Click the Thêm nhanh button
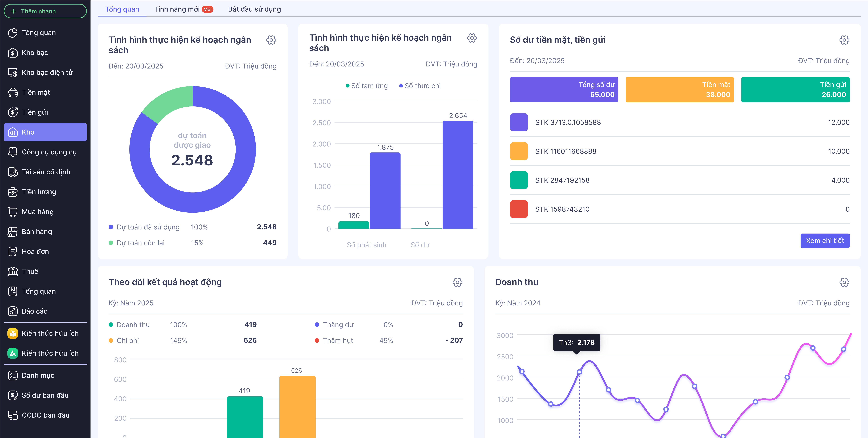868x438 pixels. (45, 11)
